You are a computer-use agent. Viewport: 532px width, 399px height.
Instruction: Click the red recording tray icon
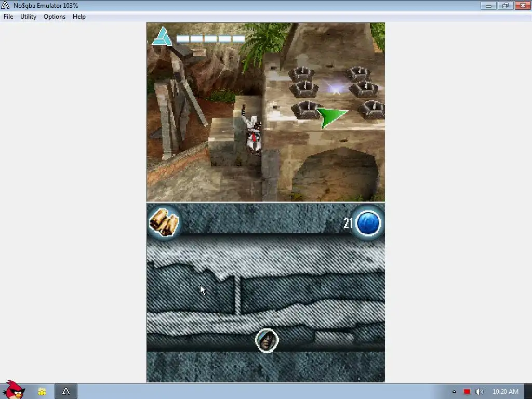[x=467, y=392]
